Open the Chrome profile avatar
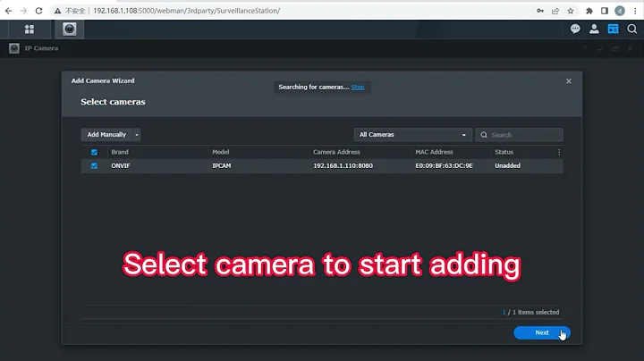 point(619,11)
